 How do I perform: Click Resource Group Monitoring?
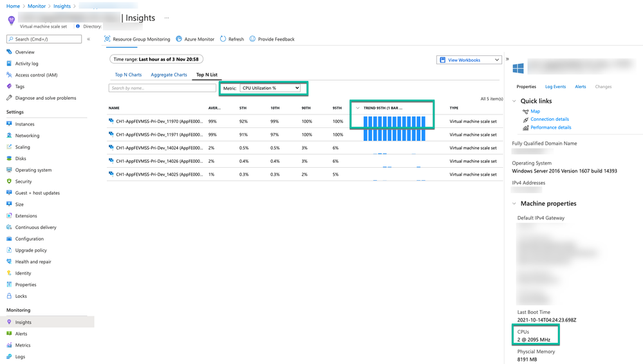137,39
